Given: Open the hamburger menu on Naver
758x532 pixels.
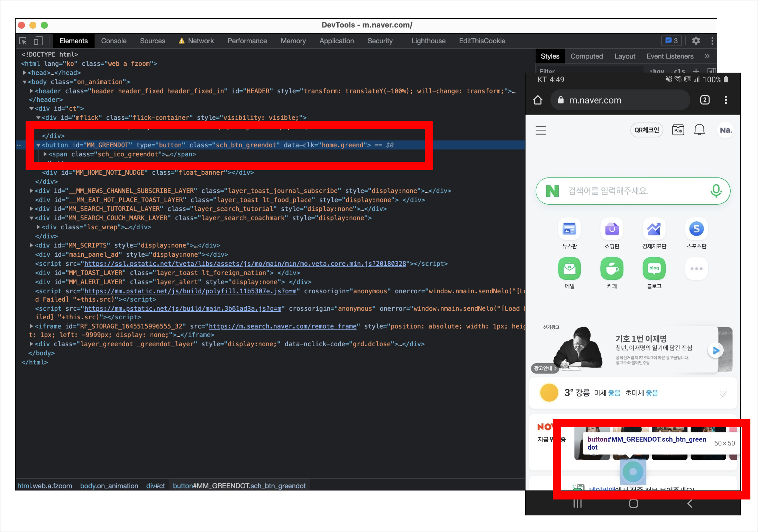Looking at the screenshot, I should coord(541,130).
